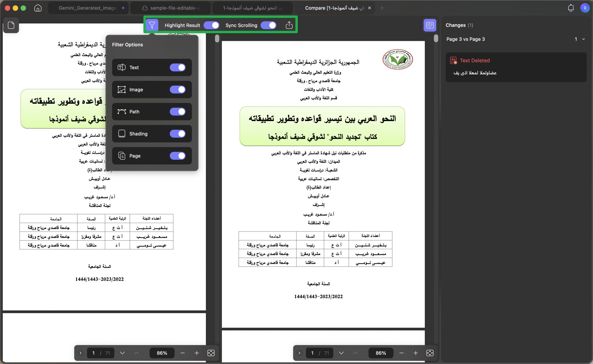Click the deleted text snippet in Changes
Image resolution: width=593 pixels, height=364 pixels.
(x=475, y=73)
